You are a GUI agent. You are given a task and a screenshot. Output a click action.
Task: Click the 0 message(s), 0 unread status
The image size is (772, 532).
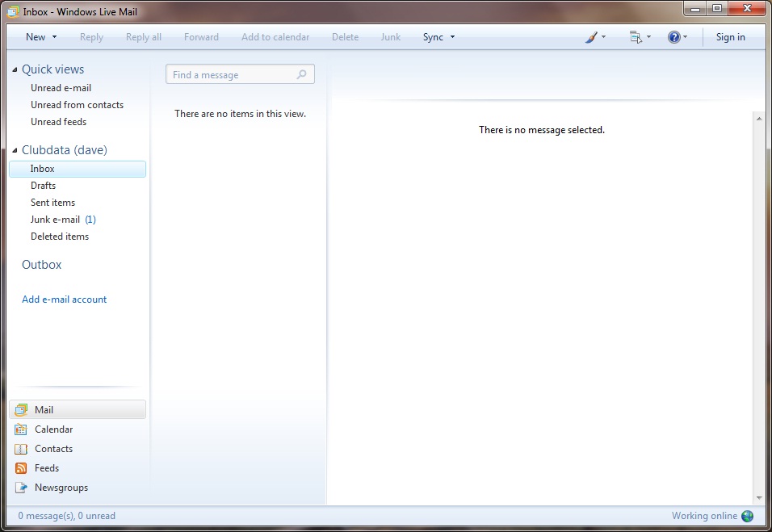tap(66, 516)
